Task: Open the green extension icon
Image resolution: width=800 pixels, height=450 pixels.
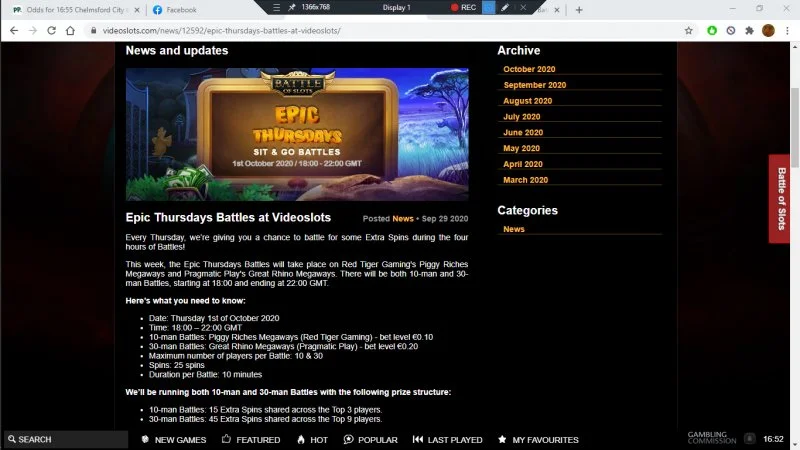Action: (712, 31)
